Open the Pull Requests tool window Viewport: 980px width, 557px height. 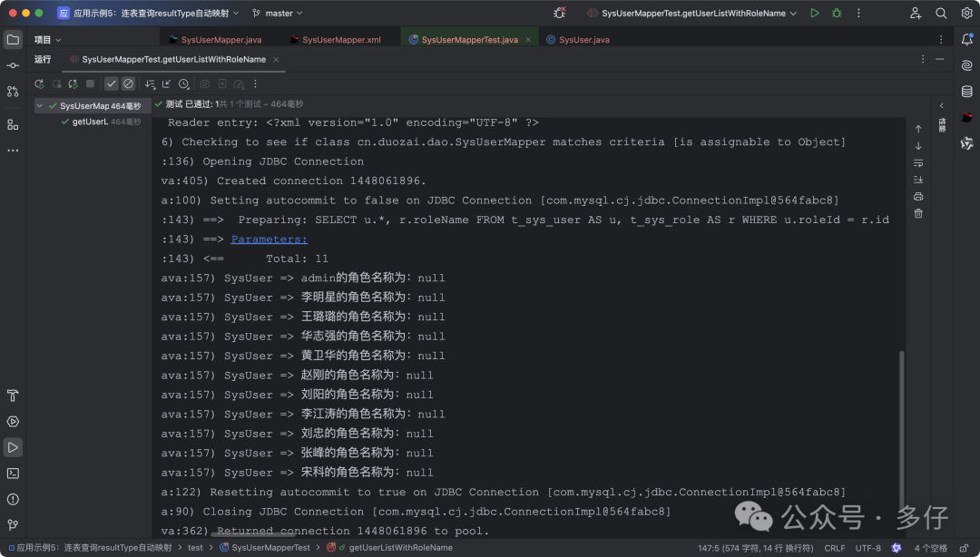tap(13, 92)
